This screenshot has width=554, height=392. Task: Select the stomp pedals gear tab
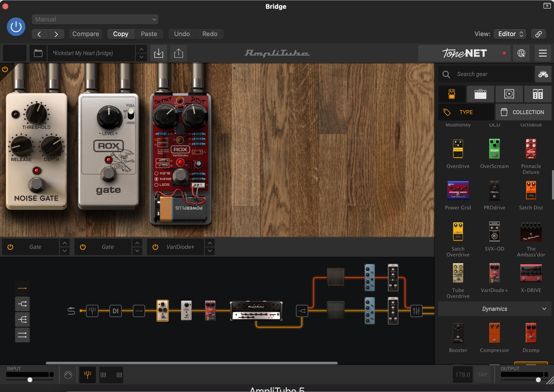(452, 94)
